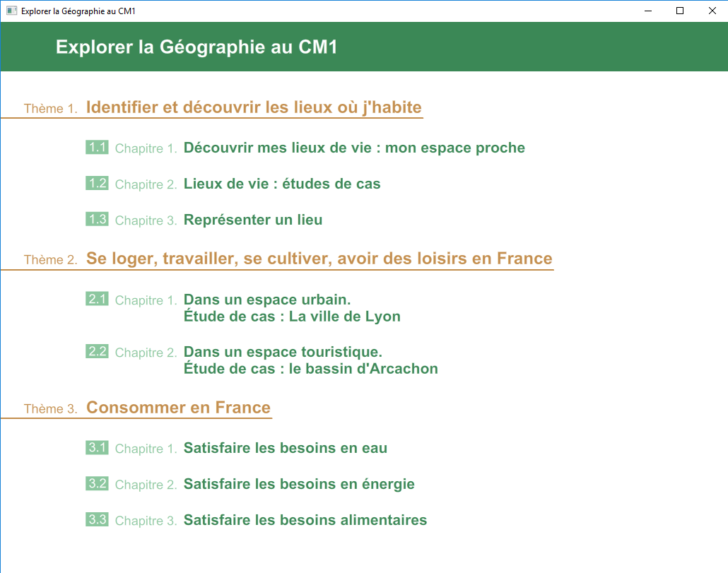Open 'Satisfaire les besoins en énergie'

[x=298, y=484]
